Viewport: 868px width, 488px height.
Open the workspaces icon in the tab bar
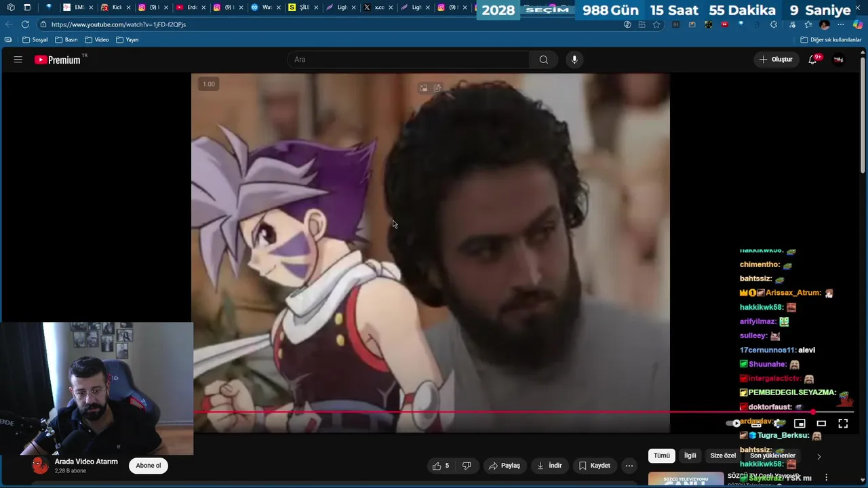[10, 7]
